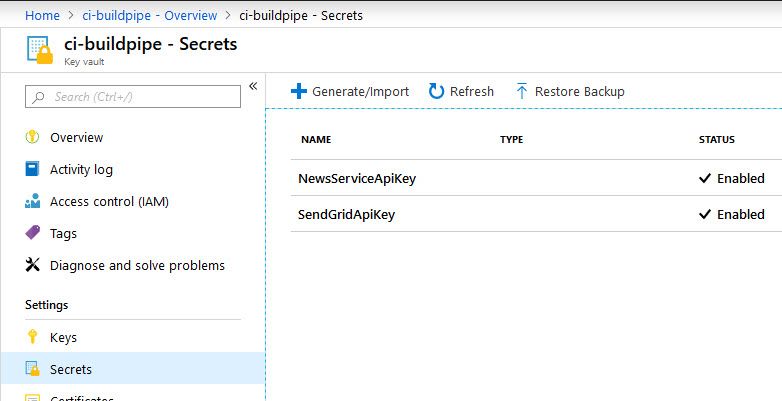This screenshot has height=401, width=782.
Task: Click the Restore Backup upload arrow icon
Action: 522,91
